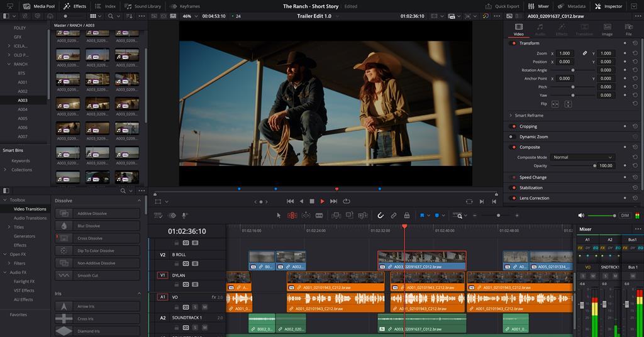Click the Insert Clip icon
Image resolution: width=644 pixels, height=337 pixels.
pyautogui.click(x=336, y=216)
